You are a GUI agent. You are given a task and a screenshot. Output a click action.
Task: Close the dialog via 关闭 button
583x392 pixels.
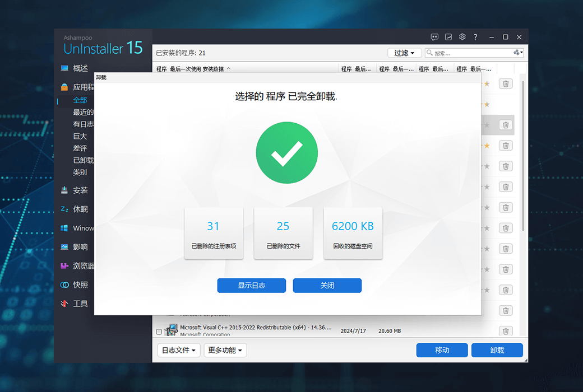pyautogui.click(x=327, y=285)
